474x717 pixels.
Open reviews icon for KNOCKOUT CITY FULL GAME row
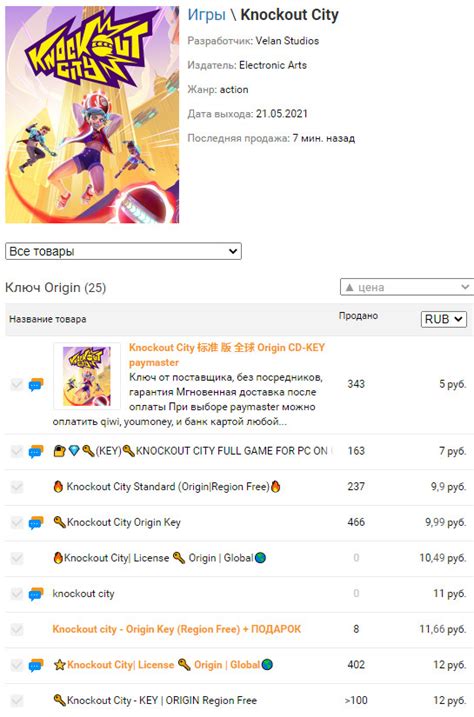[x=36, y=451]
